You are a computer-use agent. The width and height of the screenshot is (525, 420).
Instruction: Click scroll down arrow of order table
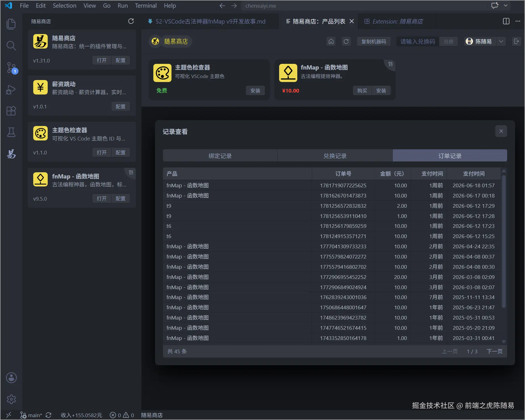(504, 341)
